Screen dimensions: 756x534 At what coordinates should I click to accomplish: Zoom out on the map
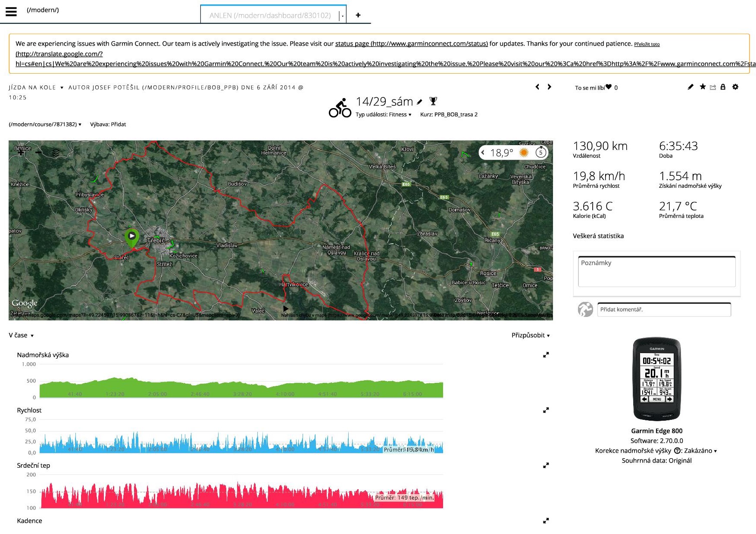point(38,152)
